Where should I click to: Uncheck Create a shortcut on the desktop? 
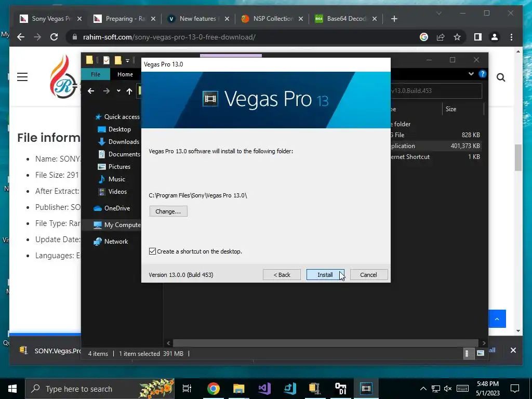click(x=153, y=251)
